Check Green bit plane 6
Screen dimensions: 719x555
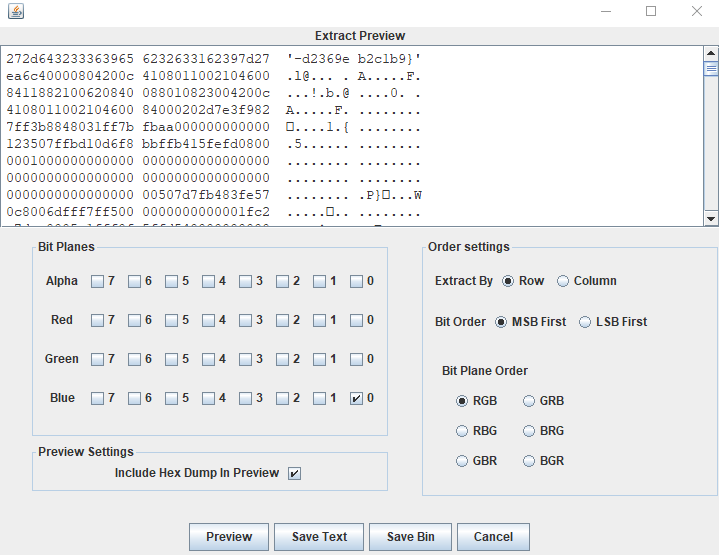[134, 359]
